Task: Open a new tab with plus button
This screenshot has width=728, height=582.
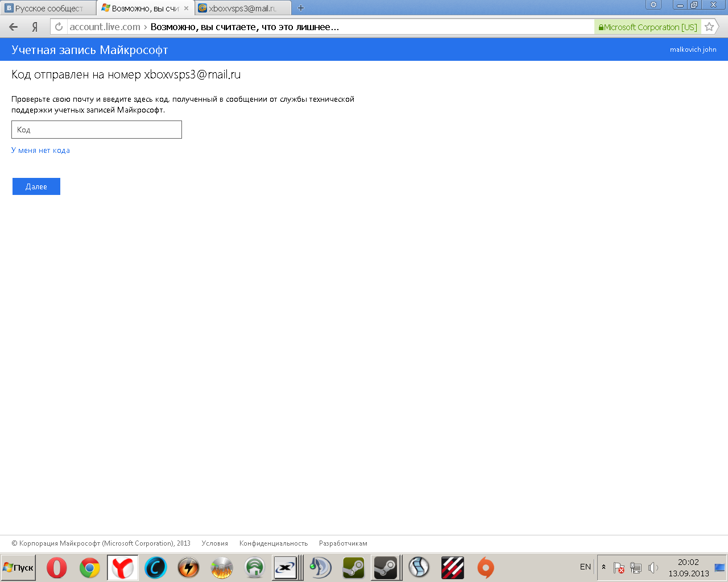Action: tap(301, 8)
